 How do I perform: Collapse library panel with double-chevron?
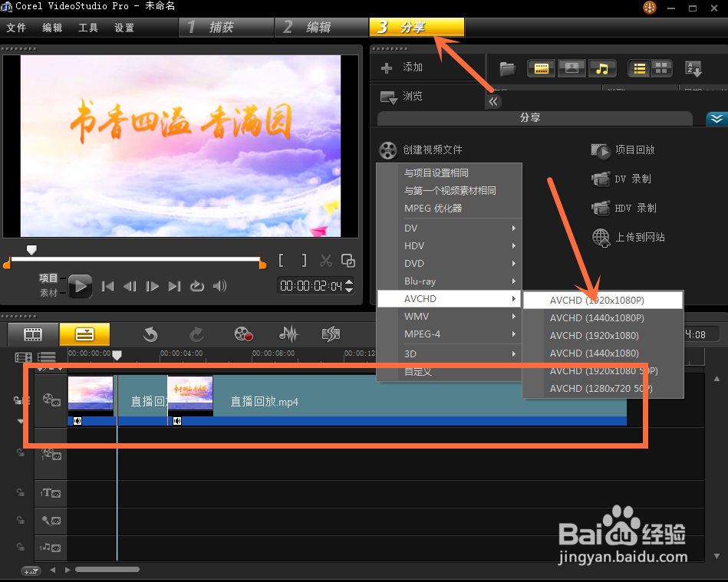point(493,102)
